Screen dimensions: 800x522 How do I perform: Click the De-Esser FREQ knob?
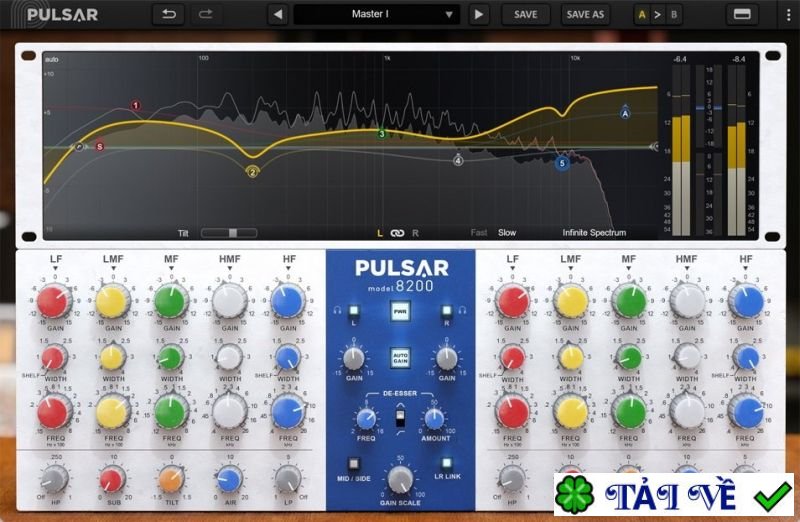pyautogui.click(x=366, y=419)
